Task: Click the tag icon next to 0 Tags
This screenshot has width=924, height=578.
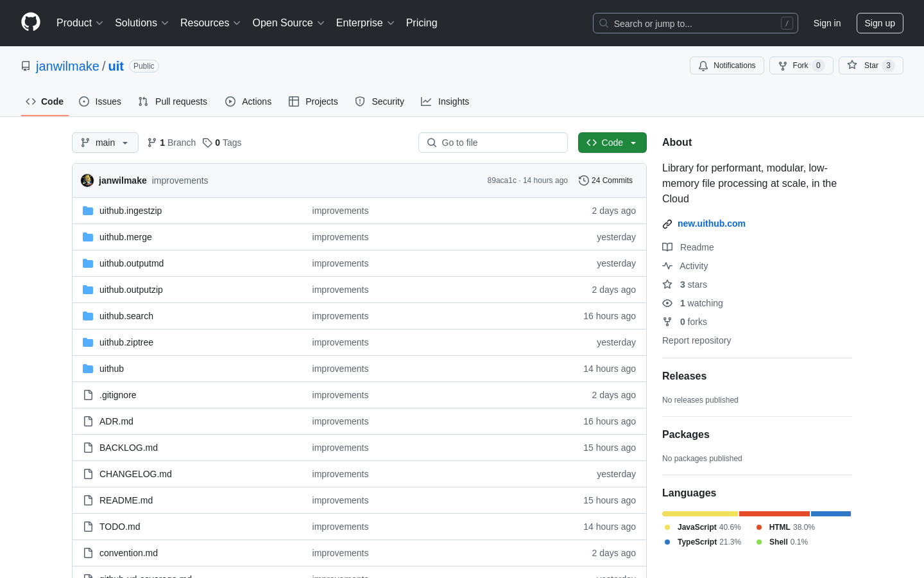Action: (207, 143)
